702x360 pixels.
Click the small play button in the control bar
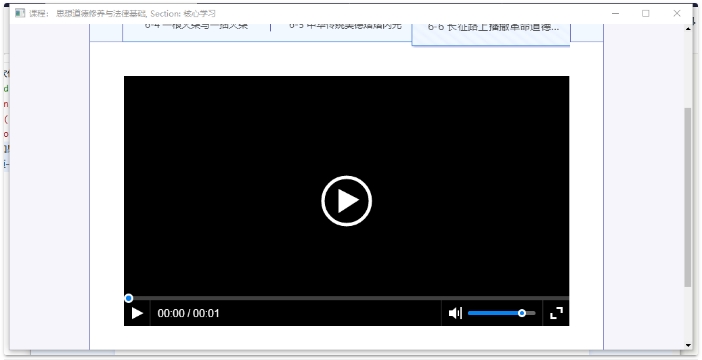coord(137,313)
